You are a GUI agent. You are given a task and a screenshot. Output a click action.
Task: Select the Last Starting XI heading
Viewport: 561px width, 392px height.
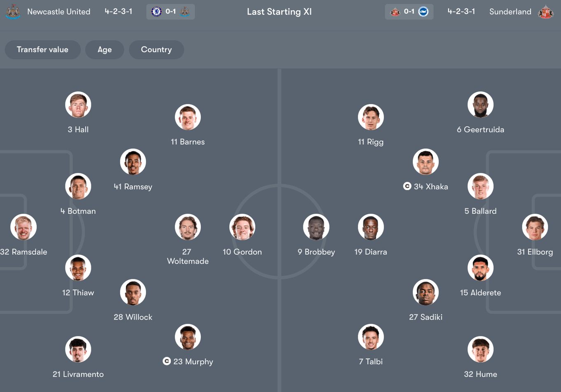(x=279, y=12)
